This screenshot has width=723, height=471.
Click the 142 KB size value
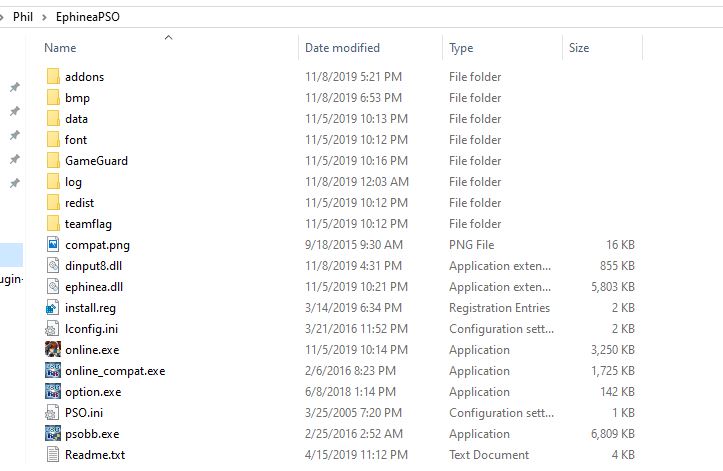click(617, 392)
